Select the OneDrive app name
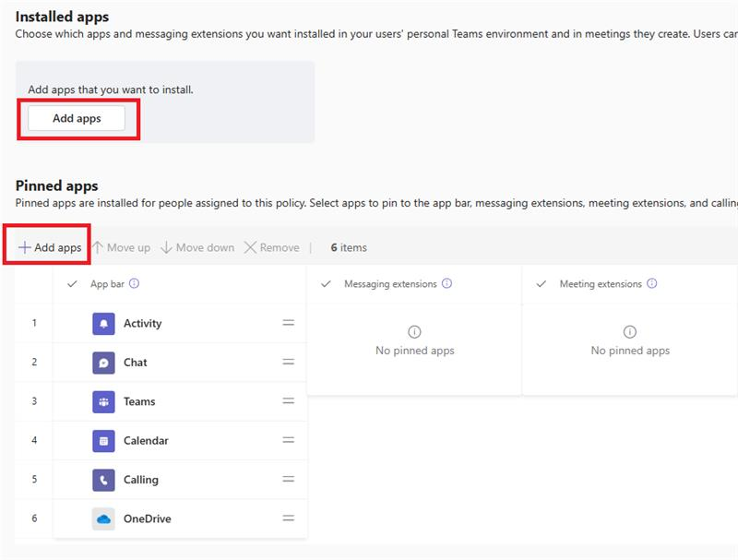 coord(148,518)
